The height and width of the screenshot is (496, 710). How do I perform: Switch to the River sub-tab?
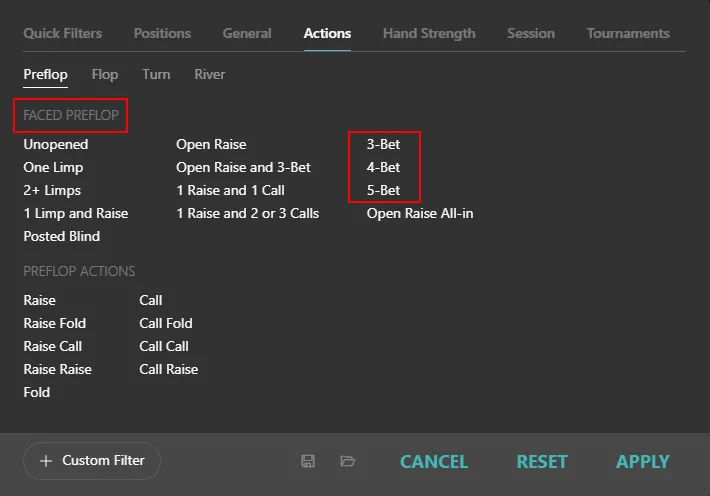210,74
